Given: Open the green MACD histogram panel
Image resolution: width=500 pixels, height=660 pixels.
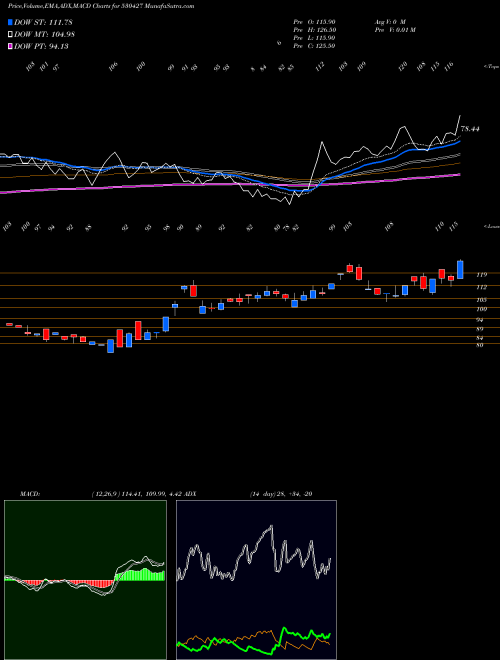Looking at the screenshot, I should (85, 580).
